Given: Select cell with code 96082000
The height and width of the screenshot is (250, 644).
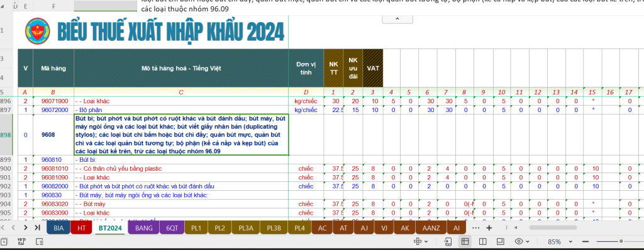Looking at the screenshot, I should [53, 186].
